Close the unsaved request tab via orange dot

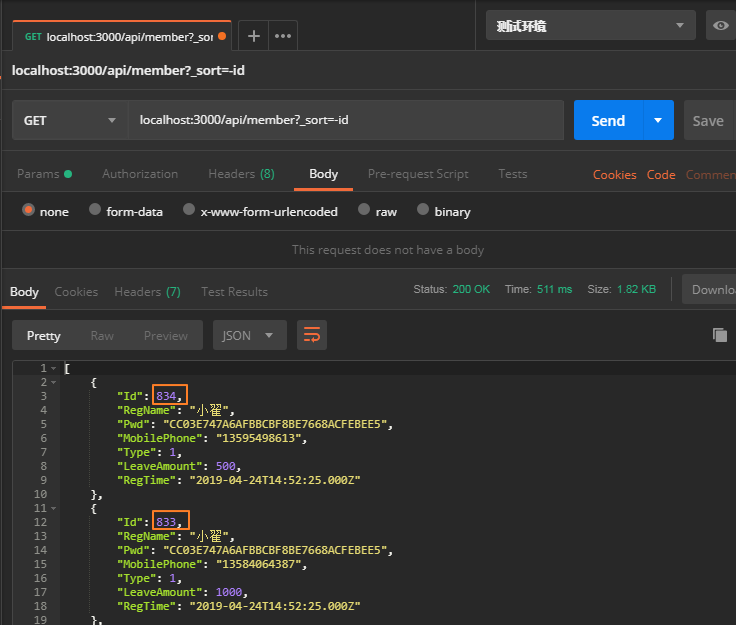[x=222, y=36]
